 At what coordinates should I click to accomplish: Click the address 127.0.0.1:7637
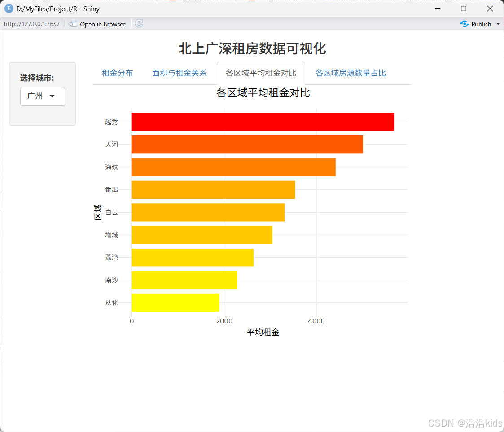coord(32,24)
